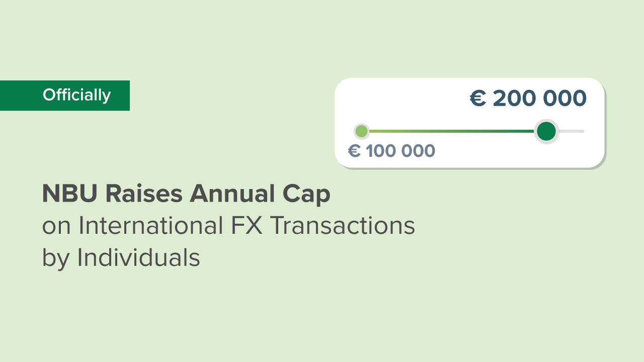Click the by Individuals text line
Viewport: 644px width, 362px height.
(x=121, y=257)
